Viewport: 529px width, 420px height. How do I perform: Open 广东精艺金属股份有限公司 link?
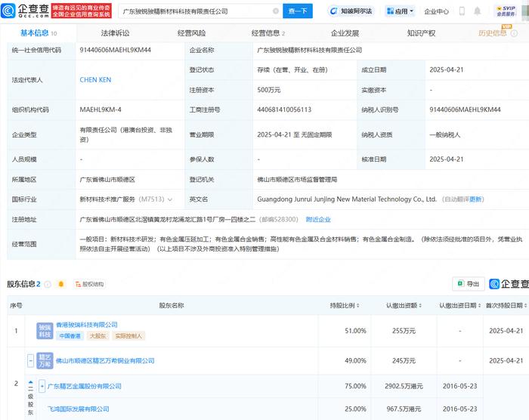85,386
